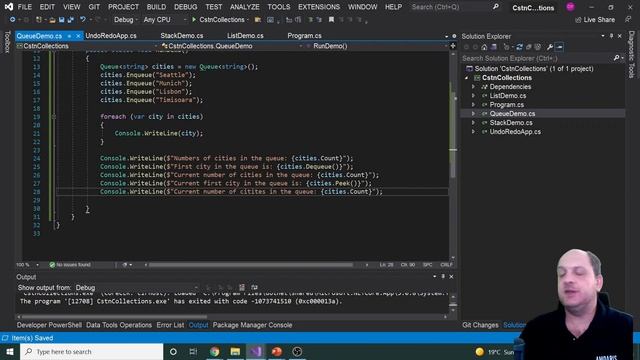This screenshot has height=360, width=640.
Task: Expand the ListDemo.cs node
Action: [x=473, y=96]
